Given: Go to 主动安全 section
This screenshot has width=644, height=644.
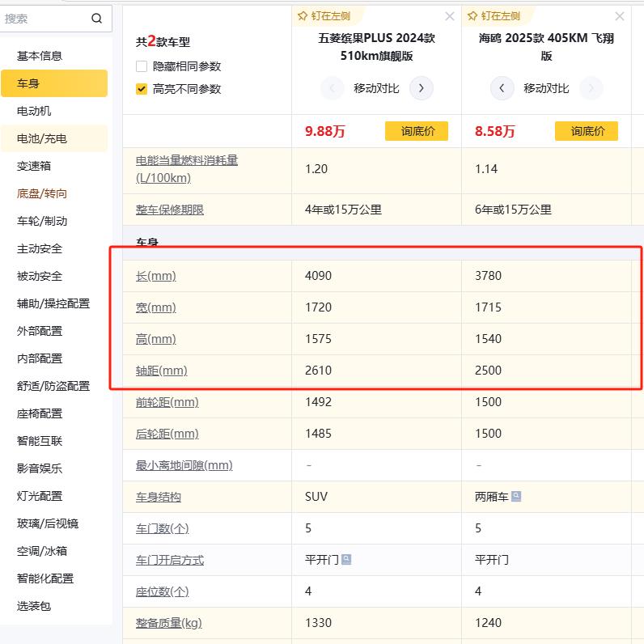Looking at the screenshot, I should [x=40, y=248].
